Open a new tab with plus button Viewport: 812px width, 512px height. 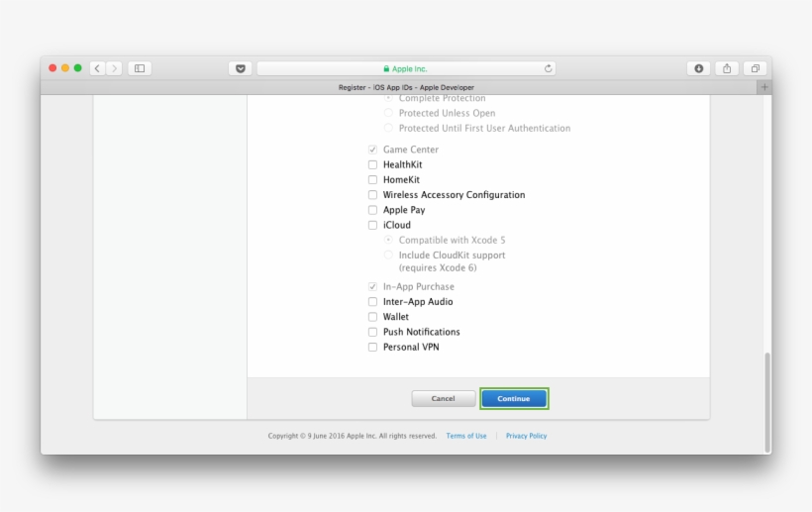(763, 87)
